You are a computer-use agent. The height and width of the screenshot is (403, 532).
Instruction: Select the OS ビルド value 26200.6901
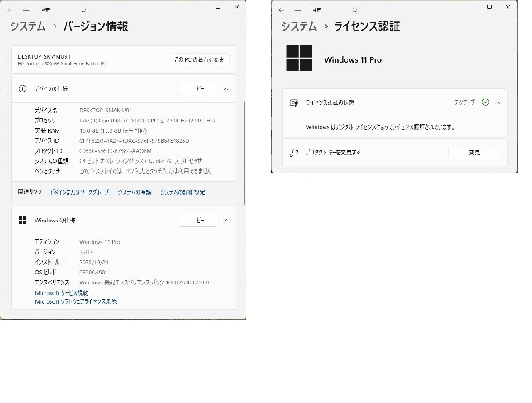(x=94, y=272)
